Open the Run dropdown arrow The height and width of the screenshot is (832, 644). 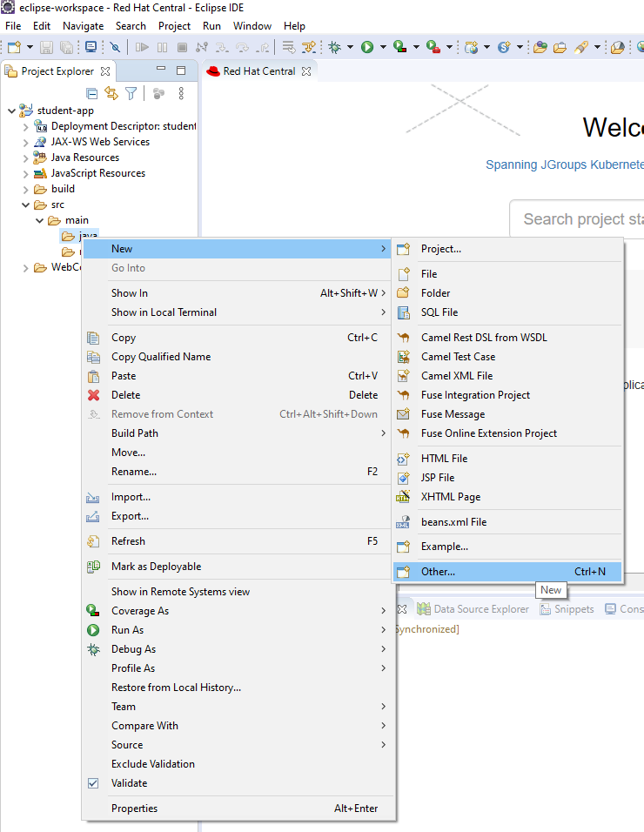pos(383,47)
